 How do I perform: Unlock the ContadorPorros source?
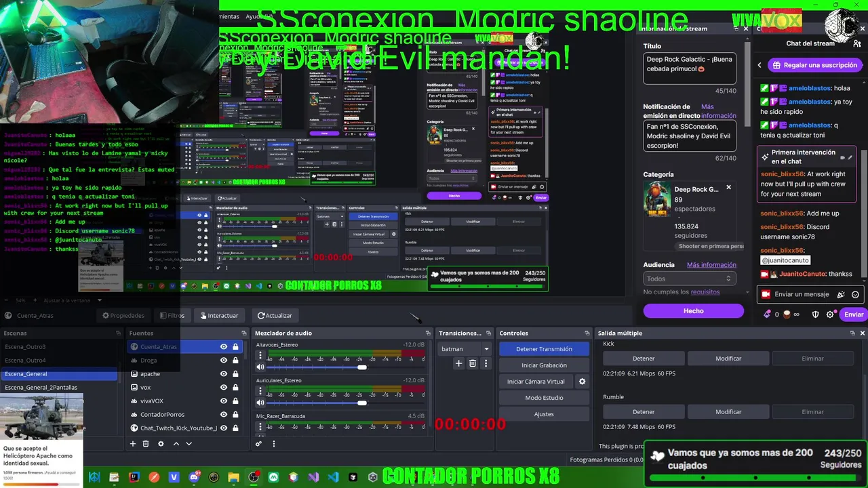pyautogui.click(x=235, y=414)
